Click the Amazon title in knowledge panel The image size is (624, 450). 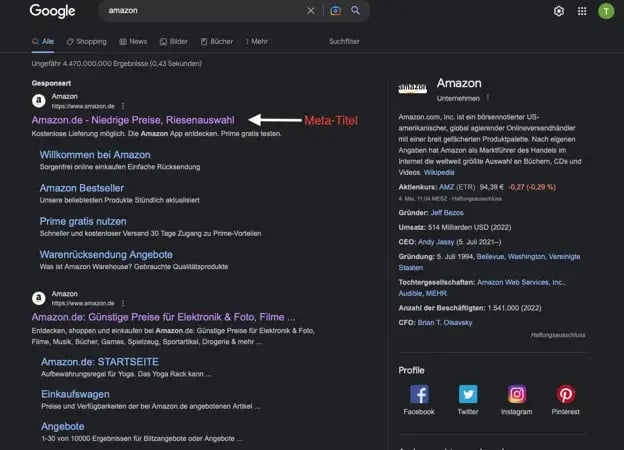[459, 83]
